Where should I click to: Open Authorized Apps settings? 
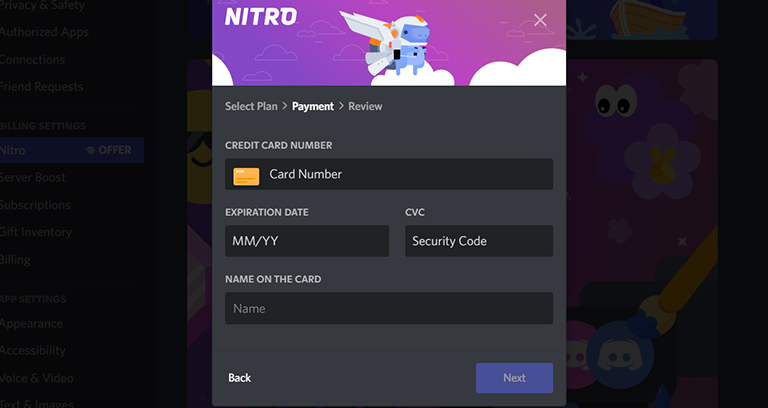tap(44, 32)
